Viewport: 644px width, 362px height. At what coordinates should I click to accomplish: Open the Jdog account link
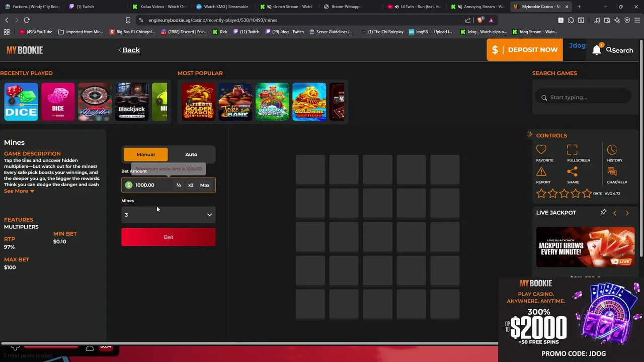(577, 46)
